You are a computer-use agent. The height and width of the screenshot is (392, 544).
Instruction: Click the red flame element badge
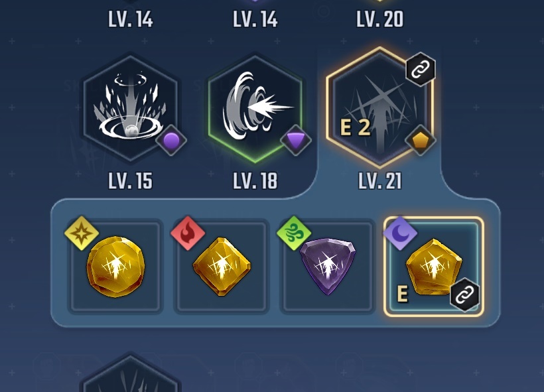point(188,233)
